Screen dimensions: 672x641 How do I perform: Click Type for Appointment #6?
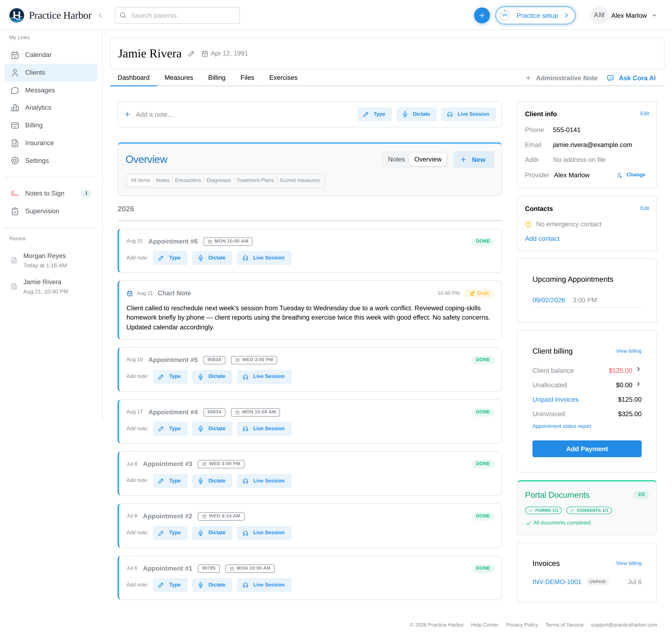170,258
